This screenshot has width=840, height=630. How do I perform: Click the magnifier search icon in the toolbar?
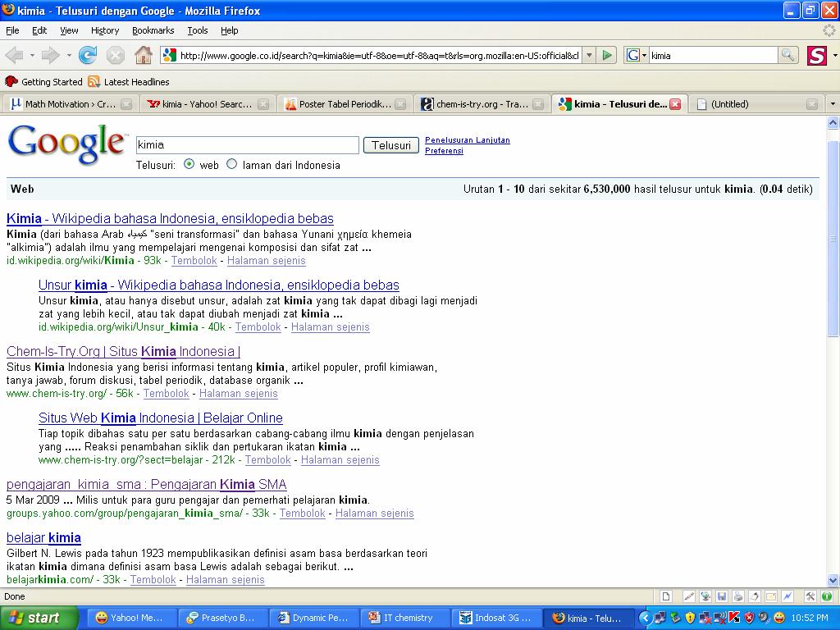(787, 55)
